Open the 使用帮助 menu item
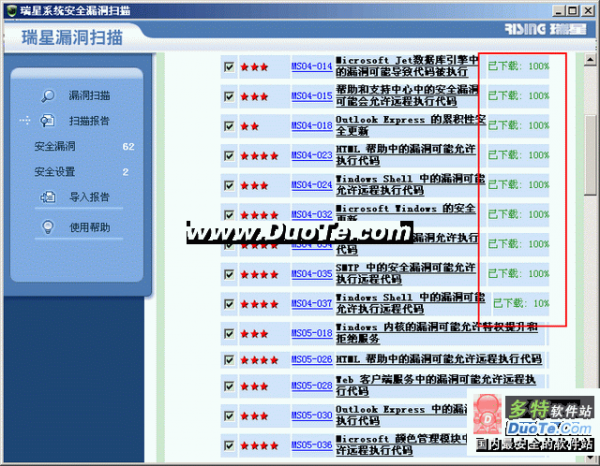Viewport: 600px width, 466px height. (x=90, y=228)
